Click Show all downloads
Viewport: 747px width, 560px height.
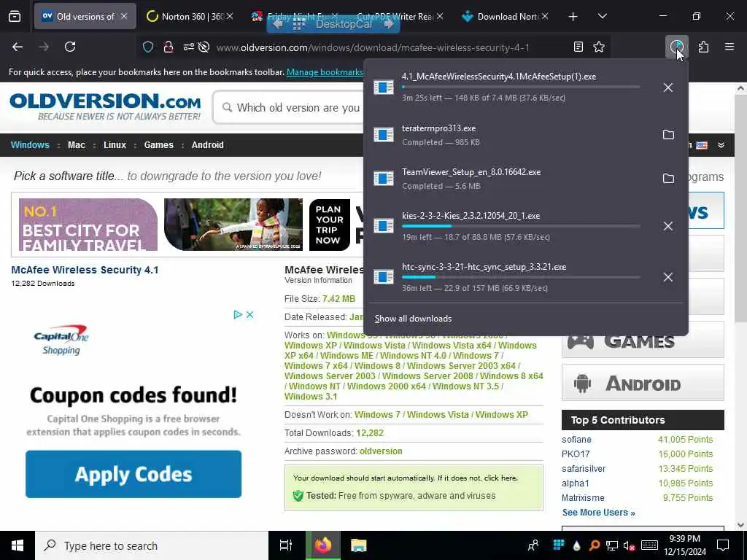[x=413, y=319]
